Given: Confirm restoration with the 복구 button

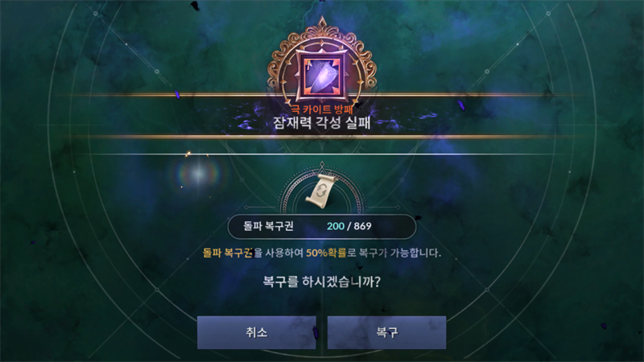Looking at the screenshot, I should [386, 332].
